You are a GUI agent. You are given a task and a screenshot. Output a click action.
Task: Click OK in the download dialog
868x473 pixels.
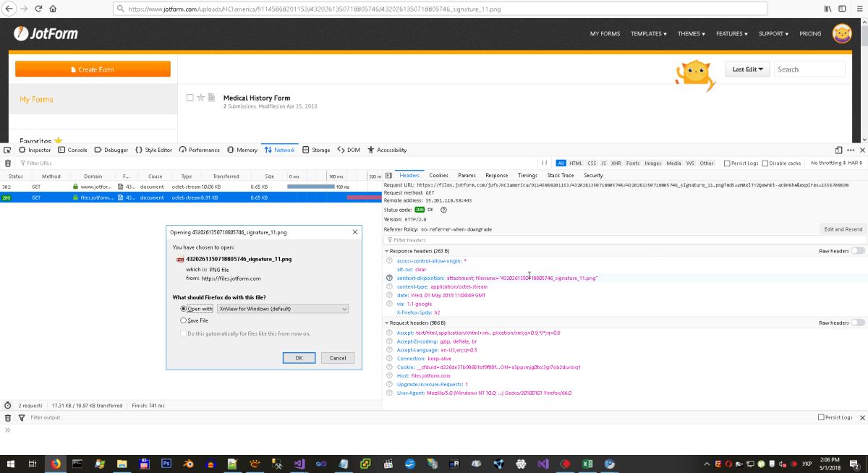pos(299,358)
